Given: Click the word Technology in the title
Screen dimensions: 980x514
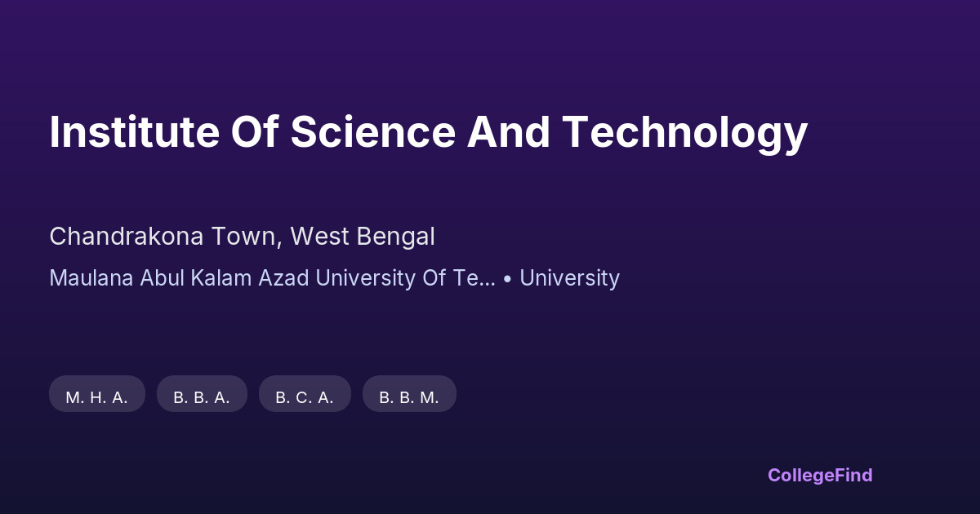Looking at the screenshot, I should 685,132.
